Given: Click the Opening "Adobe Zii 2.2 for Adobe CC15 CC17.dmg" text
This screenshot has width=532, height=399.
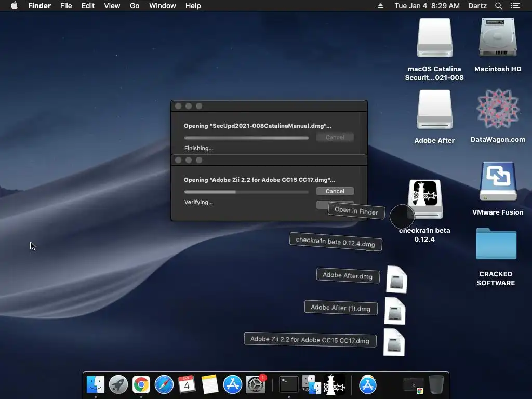Looking at the screenshot, I should (259, 179).
